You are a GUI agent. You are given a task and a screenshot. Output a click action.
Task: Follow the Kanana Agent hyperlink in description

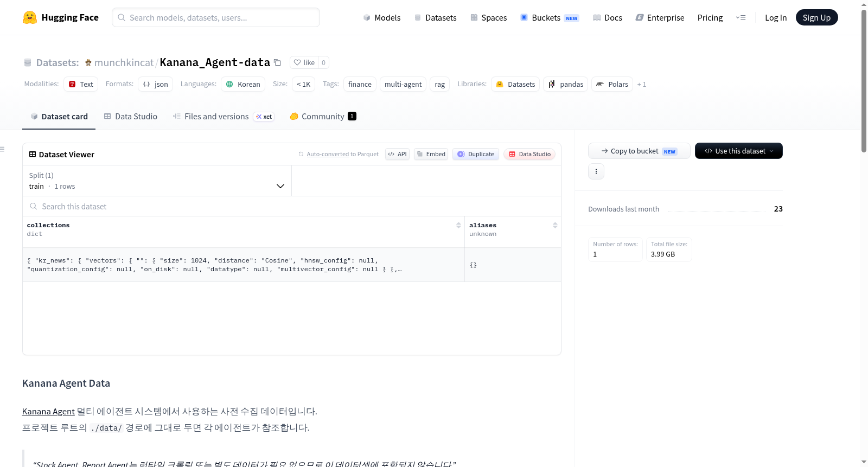[48, 411]
